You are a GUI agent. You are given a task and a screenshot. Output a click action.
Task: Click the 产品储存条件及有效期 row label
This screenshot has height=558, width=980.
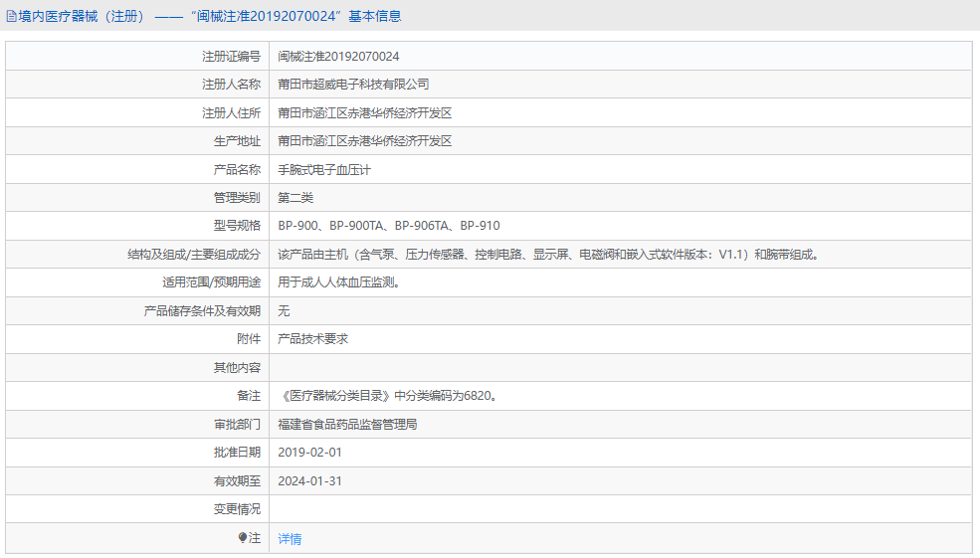click(x=202, y=311)
